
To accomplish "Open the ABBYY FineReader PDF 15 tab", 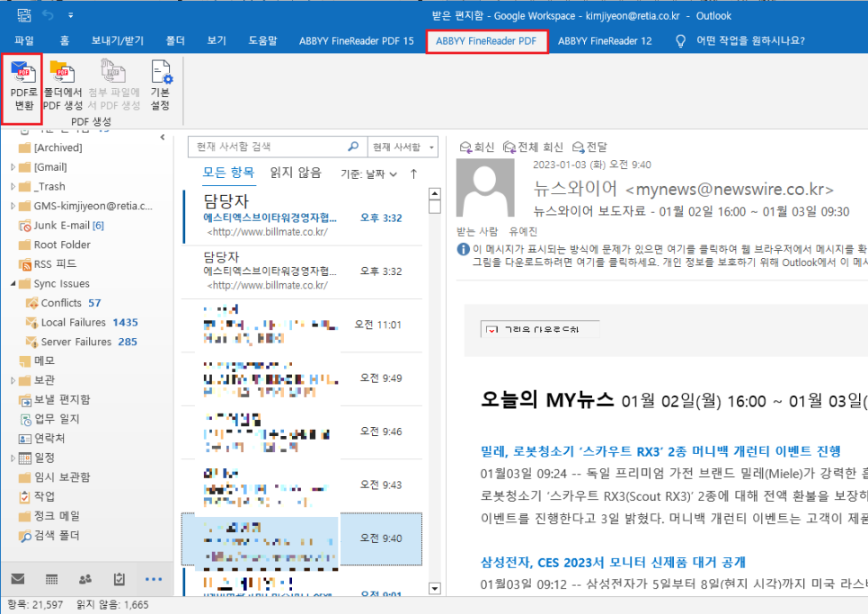I will tap(357, 40).
